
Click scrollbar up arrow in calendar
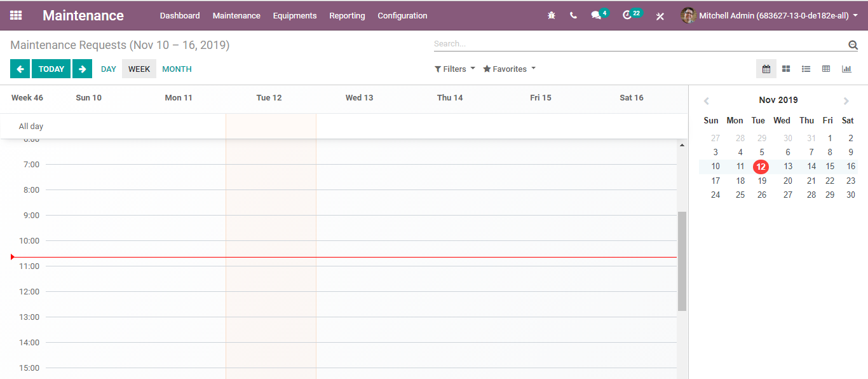click(x=682, y=145)
